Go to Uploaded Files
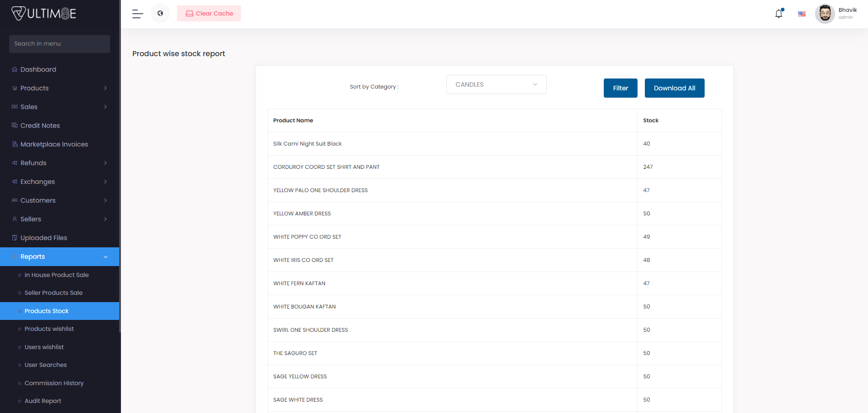 (x=44, y=238)
